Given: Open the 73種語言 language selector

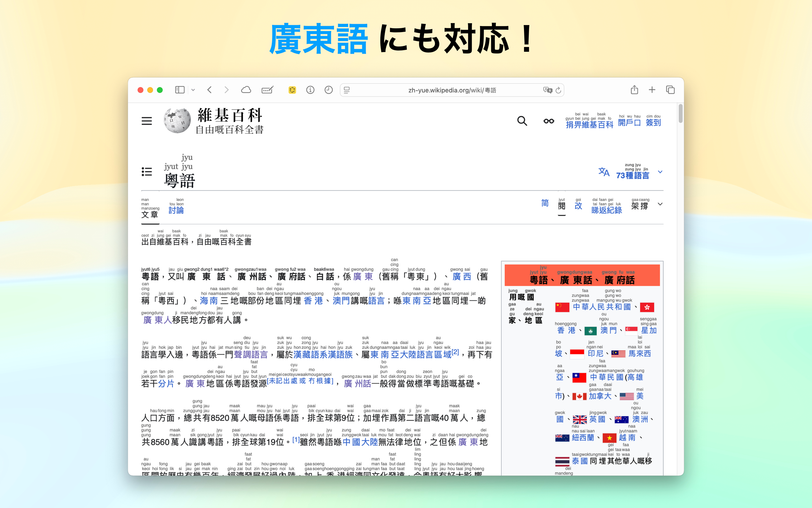Looking at the screenshot, I should [x=632, y=175].
